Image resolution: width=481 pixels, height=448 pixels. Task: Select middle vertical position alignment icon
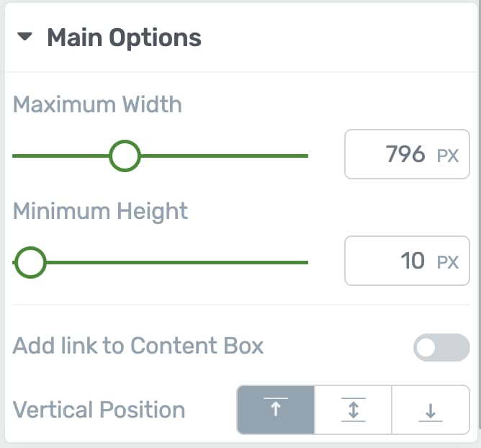pos(353,410)
